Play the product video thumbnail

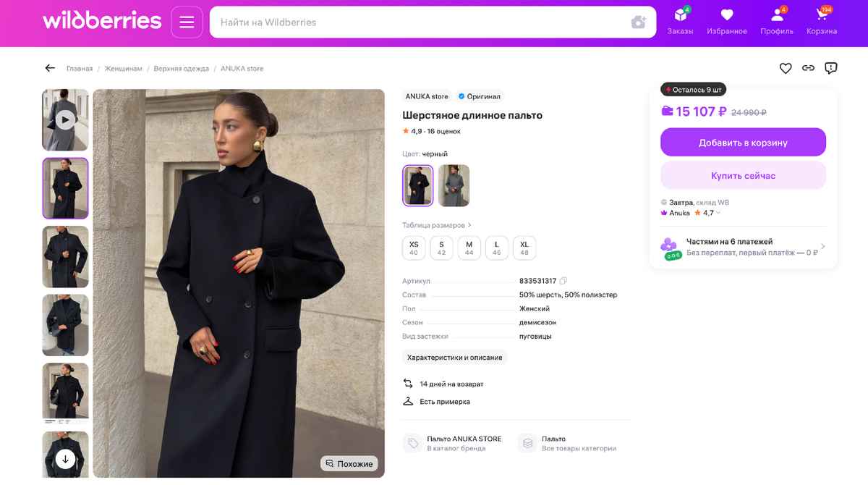point(65,120)
